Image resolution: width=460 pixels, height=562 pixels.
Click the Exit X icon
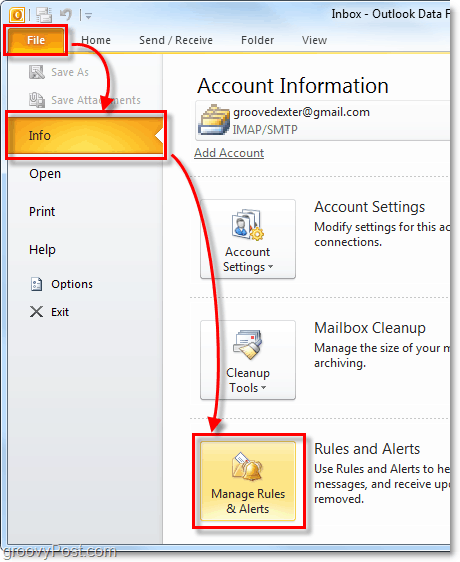click(36, 312)
